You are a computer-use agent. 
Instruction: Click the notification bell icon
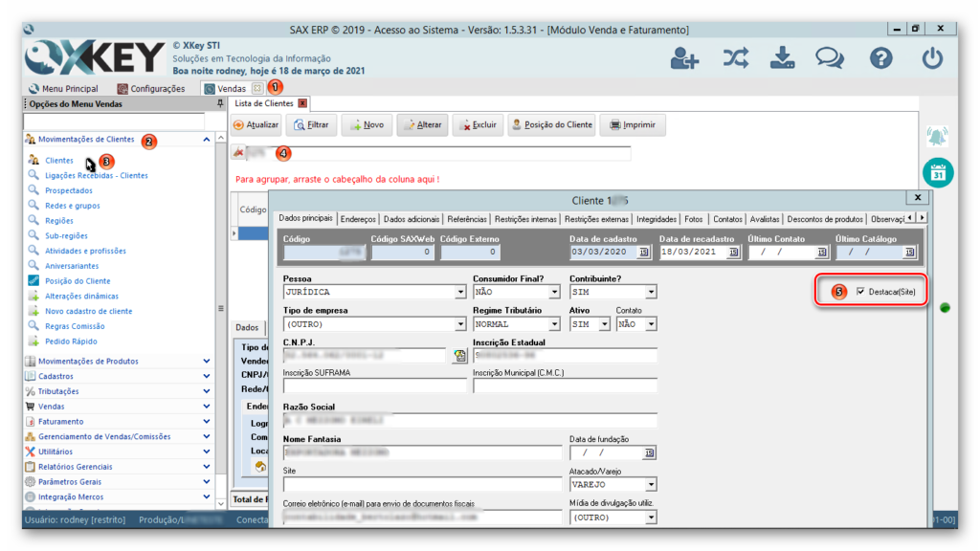[937, 136]
